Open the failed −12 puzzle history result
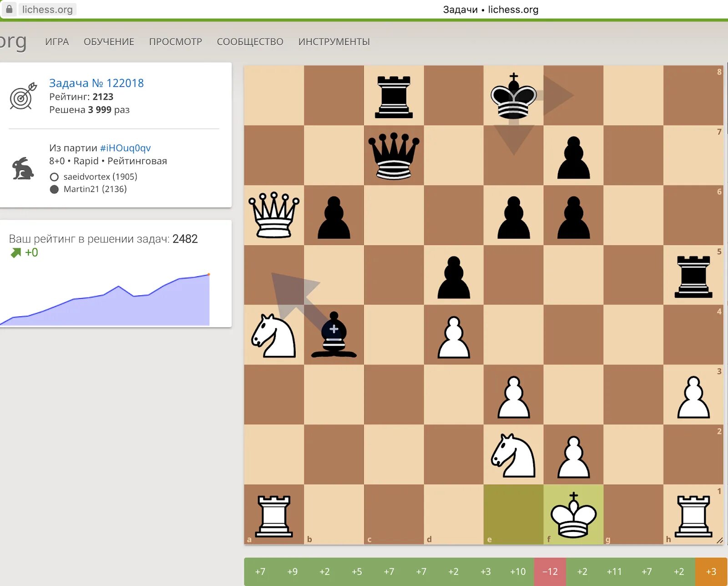Viewport: 728px width, 586px height. click(550, 572)
